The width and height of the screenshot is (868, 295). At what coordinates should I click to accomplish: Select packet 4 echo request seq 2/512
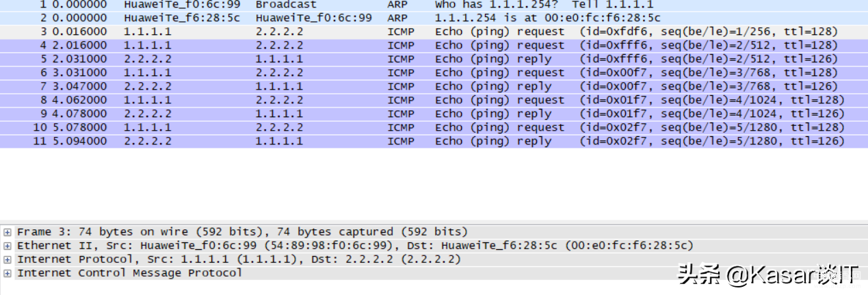(x=434, y=45)
